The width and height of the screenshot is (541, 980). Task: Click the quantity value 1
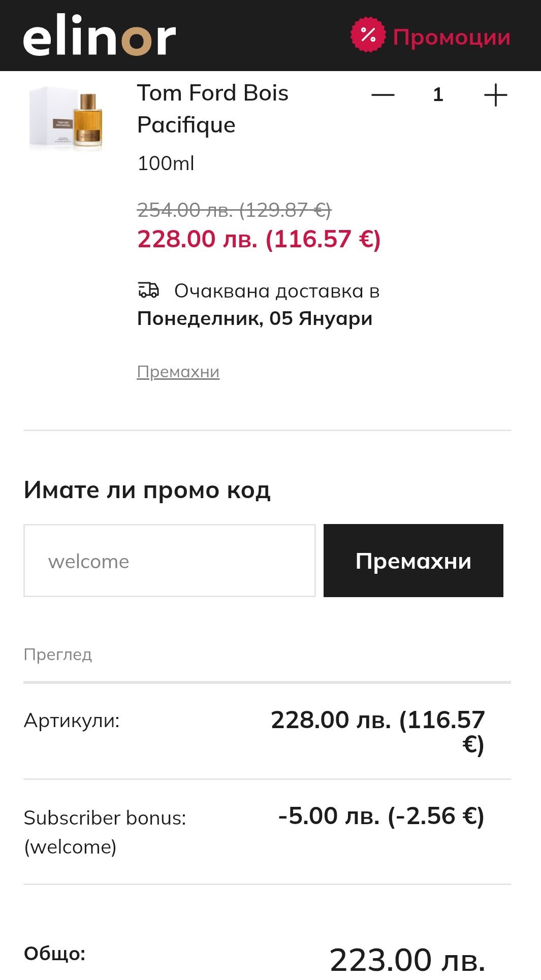[438, 95]
